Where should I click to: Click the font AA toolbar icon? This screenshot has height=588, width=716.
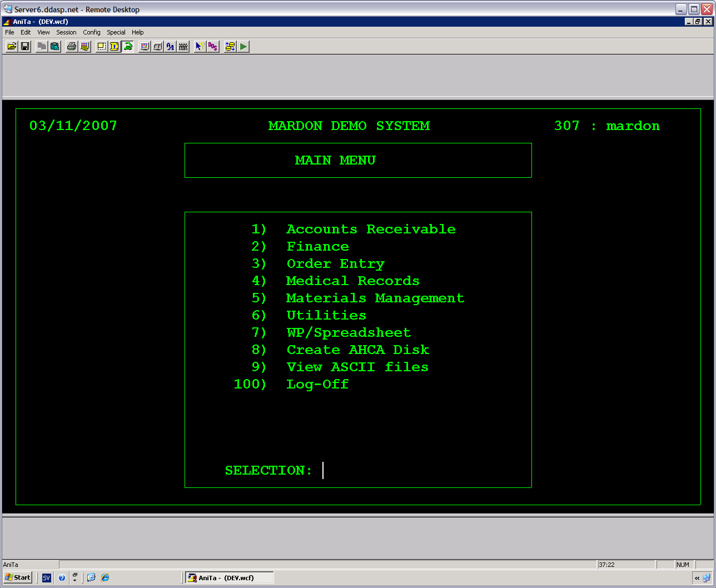click(x=170, y=47)
